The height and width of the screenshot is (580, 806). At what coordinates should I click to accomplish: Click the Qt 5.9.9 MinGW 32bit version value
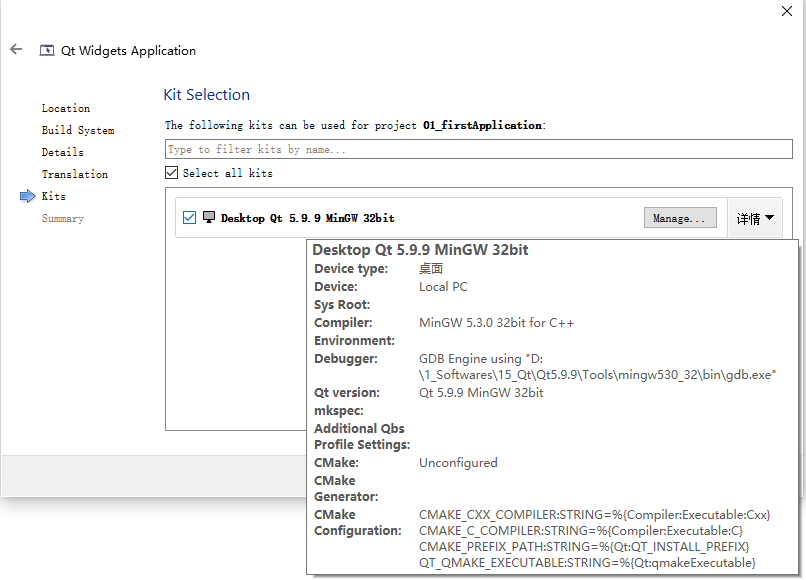[481, 393]
